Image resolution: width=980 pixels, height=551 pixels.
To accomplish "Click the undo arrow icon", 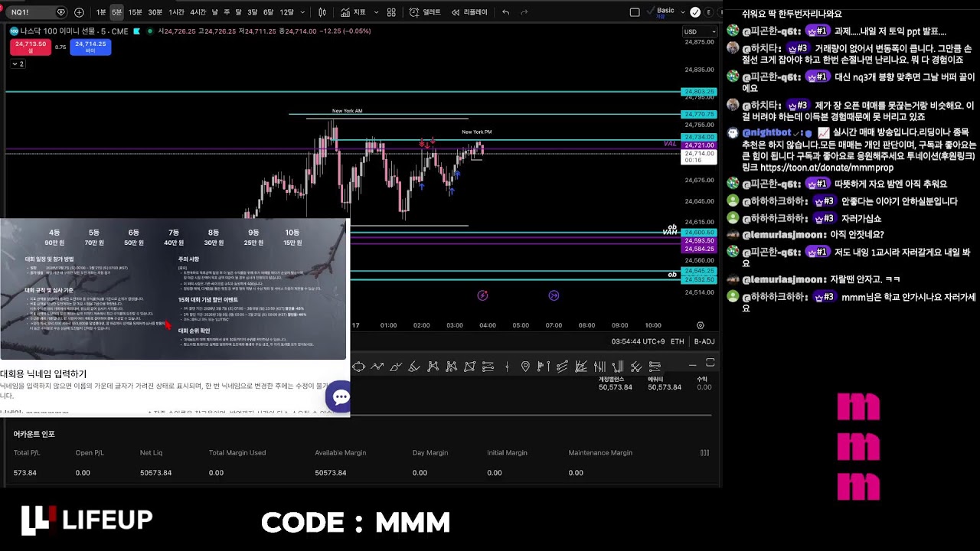I will tap(505, 12).
